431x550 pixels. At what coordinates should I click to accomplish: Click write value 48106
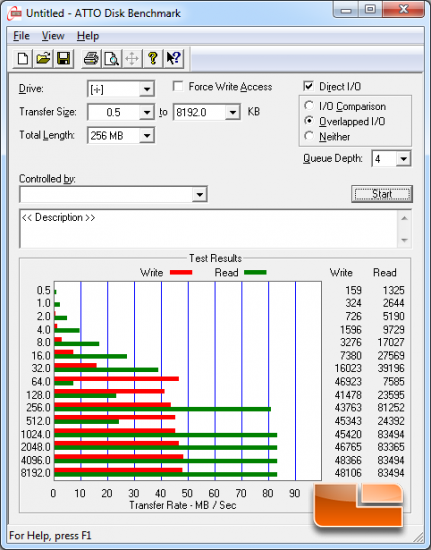pyautogui.click(x=348, y=473)
